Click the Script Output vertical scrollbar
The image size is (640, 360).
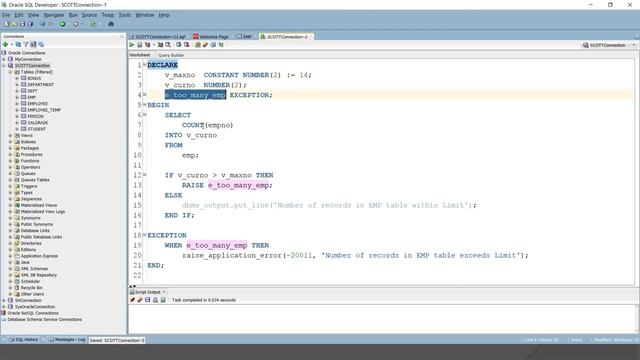tap(637, 319)
